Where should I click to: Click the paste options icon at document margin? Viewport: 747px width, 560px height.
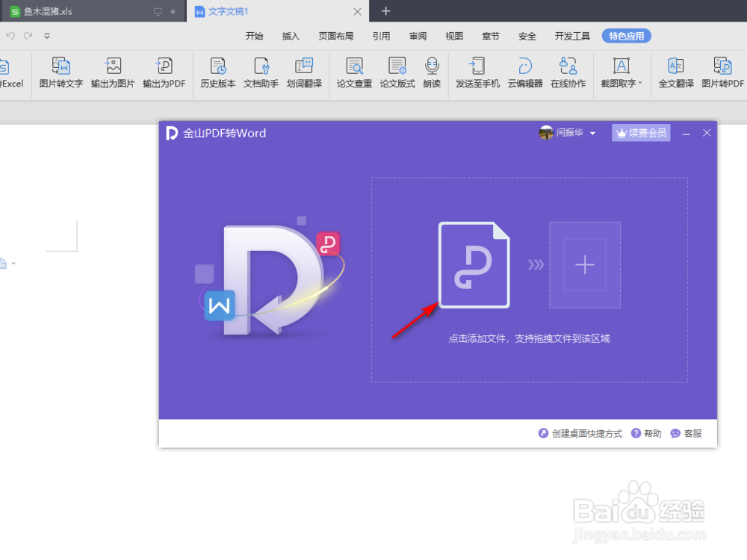coord(3,264)
